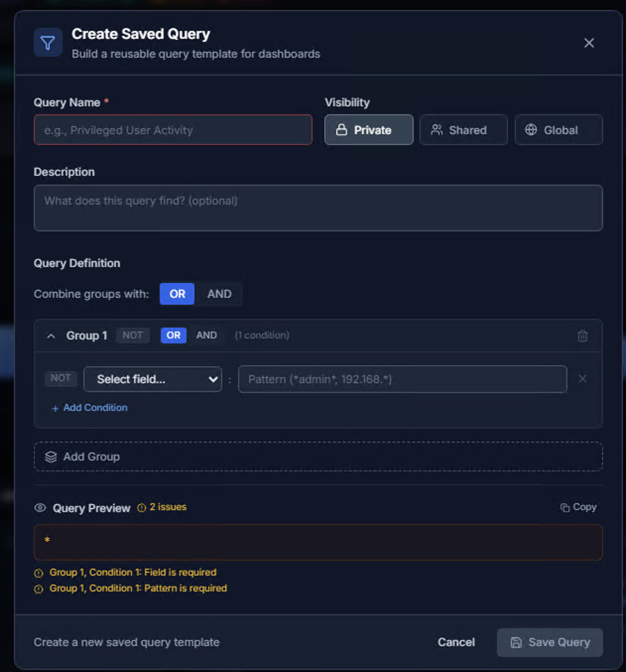Click the globe icon next to Global
Screen dimensions: 626x672
[532, 130]
